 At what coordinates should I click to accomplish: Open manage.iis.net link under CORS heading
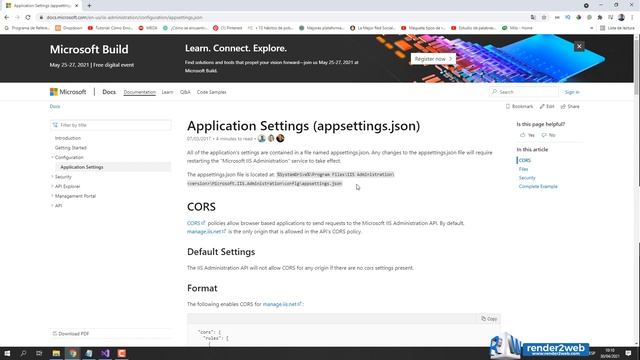pos(207,232)
